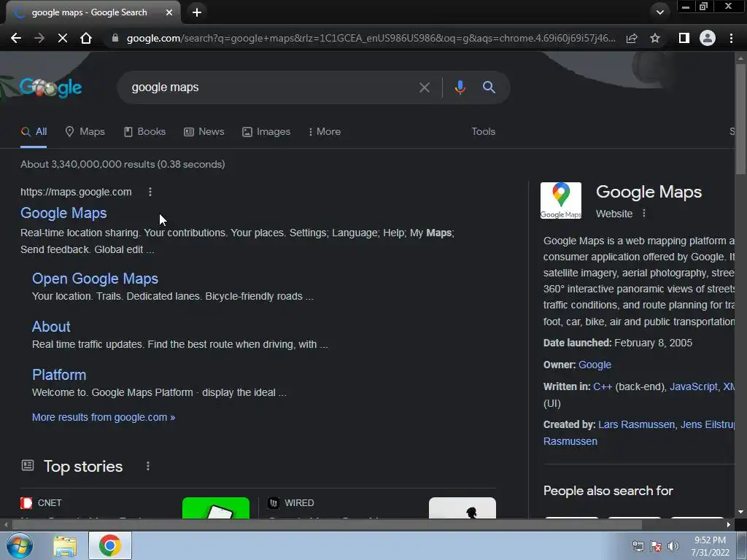Open the Chrome side panel
747x560 pixels.
[684, 38]
